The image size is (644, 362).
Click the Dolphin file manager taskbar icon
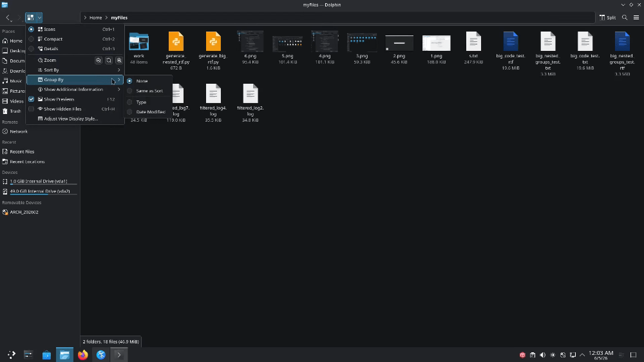point(64,355)
